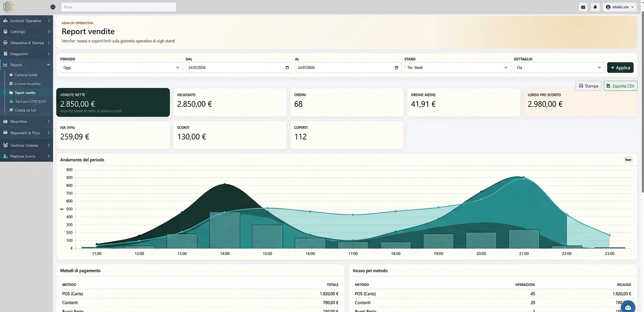Open the user account dropdown in the top bar

click(619, 7)
